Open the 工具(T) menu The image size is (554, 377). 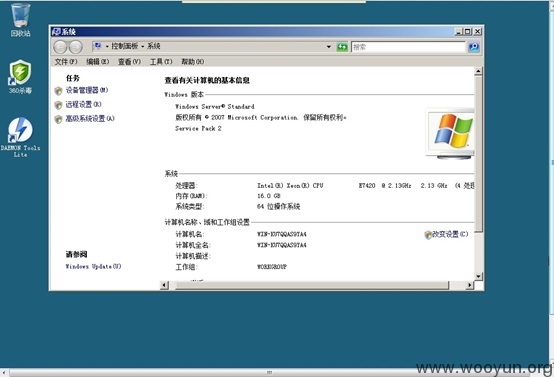click(161, 61)
